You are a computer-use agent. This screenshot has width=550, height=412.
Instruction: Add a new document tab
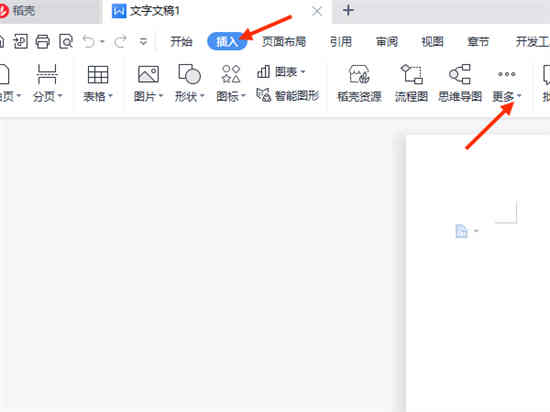coord(348,11)
